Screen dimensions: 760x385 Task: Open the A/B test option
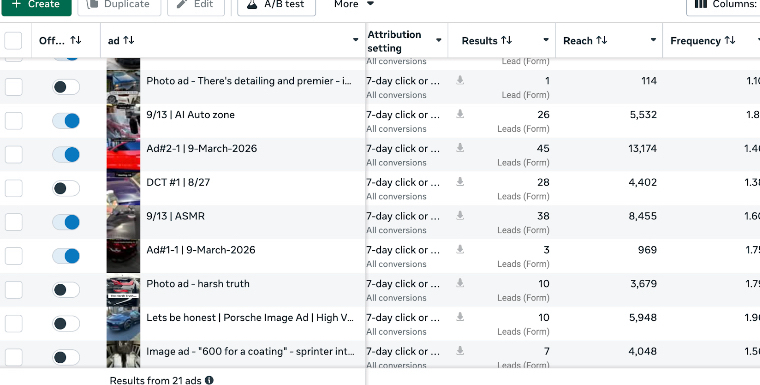pyautogui.click(x=276, y=4)
